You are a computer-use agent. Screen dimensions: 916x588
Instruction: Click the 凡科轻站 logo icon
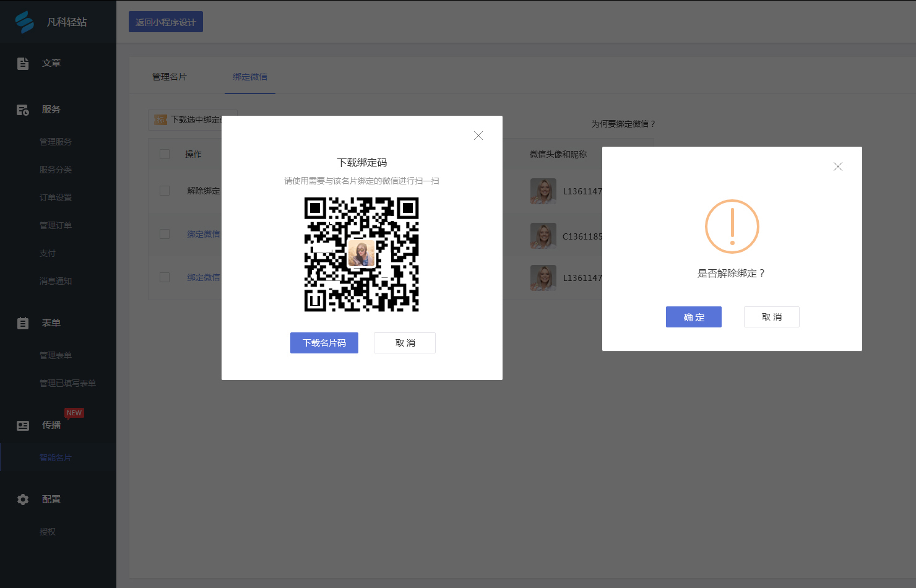[x=24, y=22]
